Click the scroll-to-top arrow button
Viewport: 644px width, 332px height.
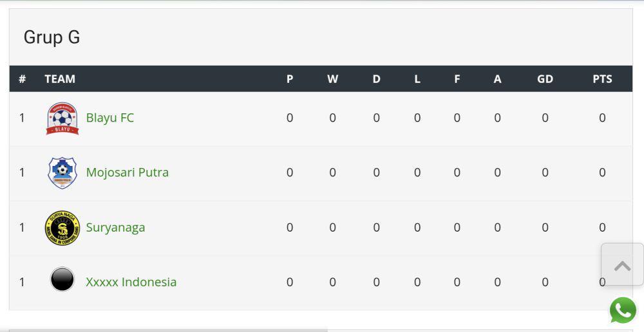622,264
